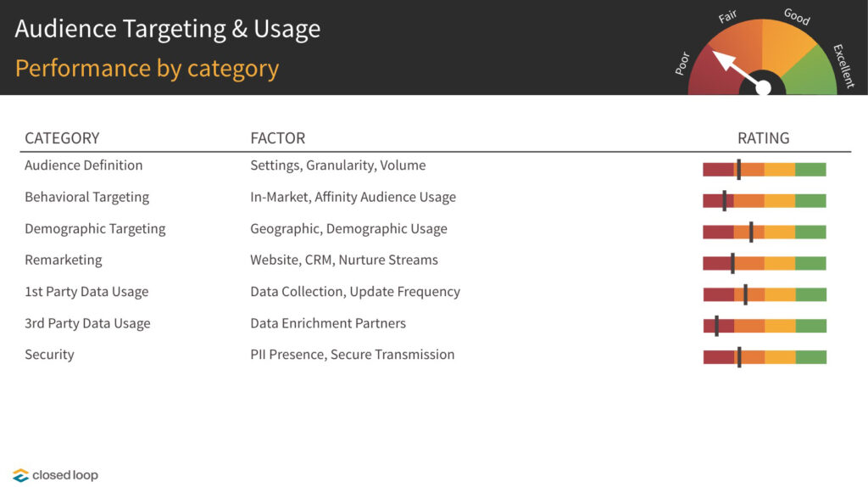
Task: Click the Performance by category subtitle
Action: pyautogui.click(x=147, y=68)
